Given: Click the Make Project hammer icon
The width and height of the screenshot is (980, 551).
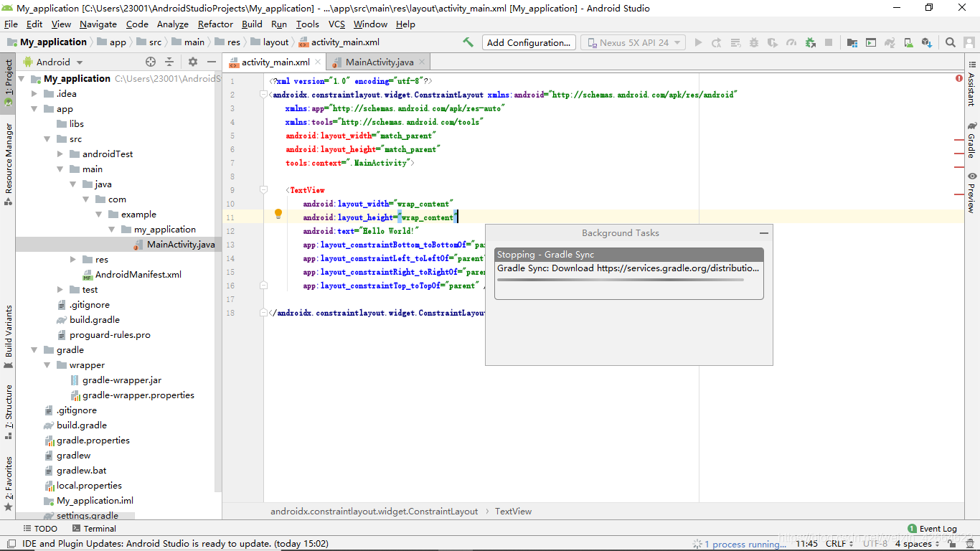Looking at the screenshot, I should 468,42.
